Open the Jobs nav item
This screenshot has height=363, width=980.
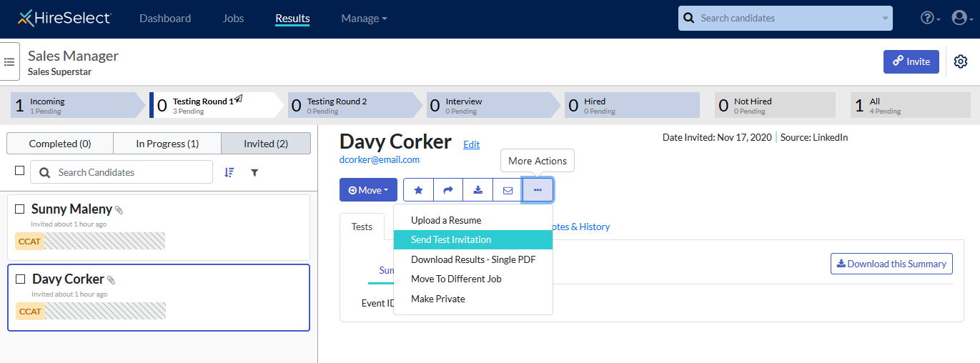(x=233, y=18)
